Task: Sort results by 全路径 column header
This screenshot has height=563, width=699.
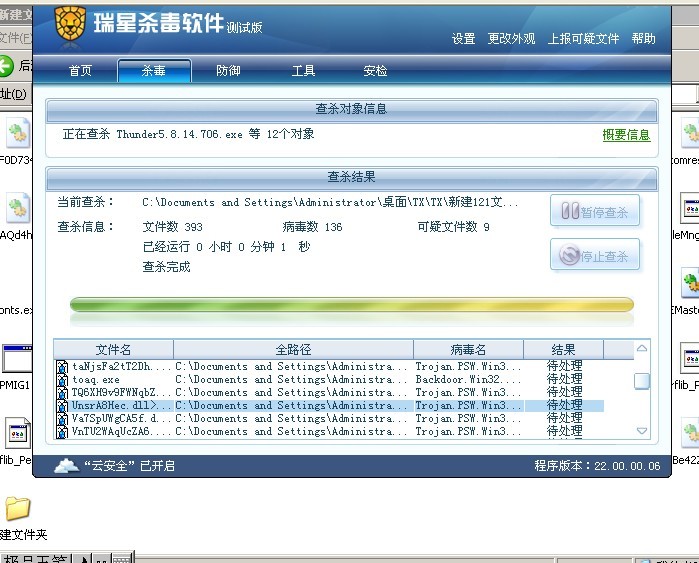Action: point(293,349)
